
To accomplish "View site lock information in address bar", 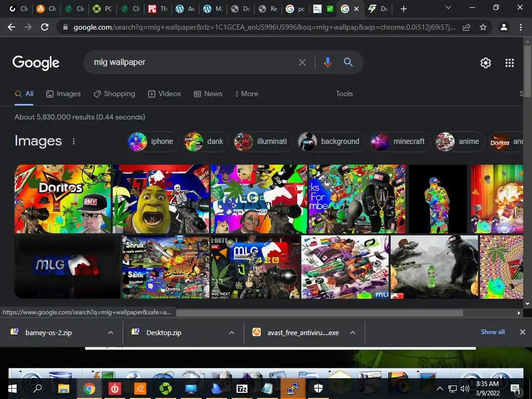I will (x=65, y=27).
